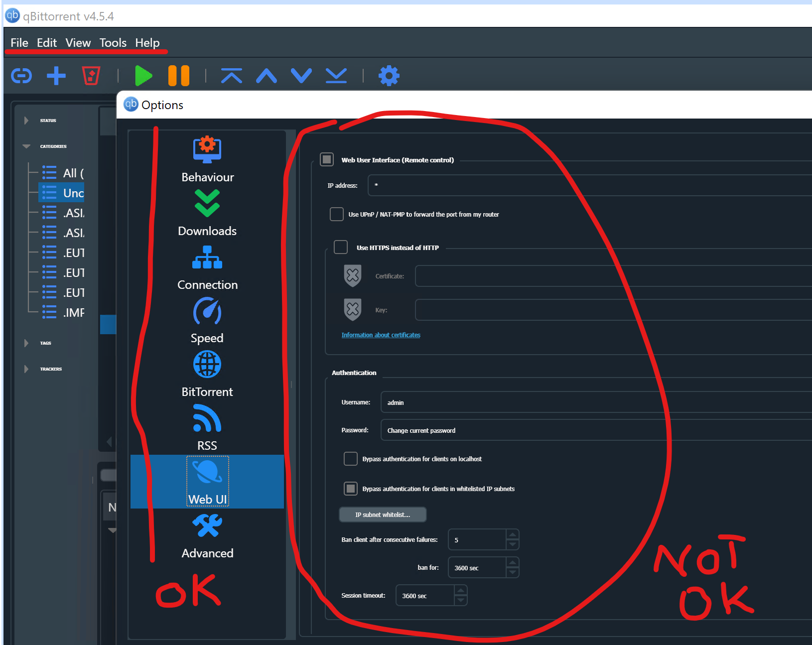Click the Add torrent link toolbar icon
This screenshot has height=645, width=812.
[x=21, y=76]
